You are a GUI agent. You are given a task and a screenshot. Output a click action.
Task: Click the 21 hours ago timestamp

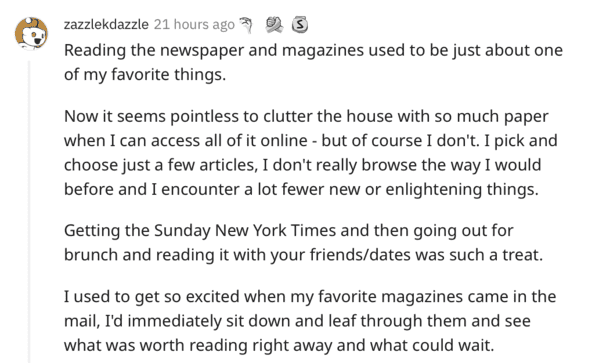(194, 24)
